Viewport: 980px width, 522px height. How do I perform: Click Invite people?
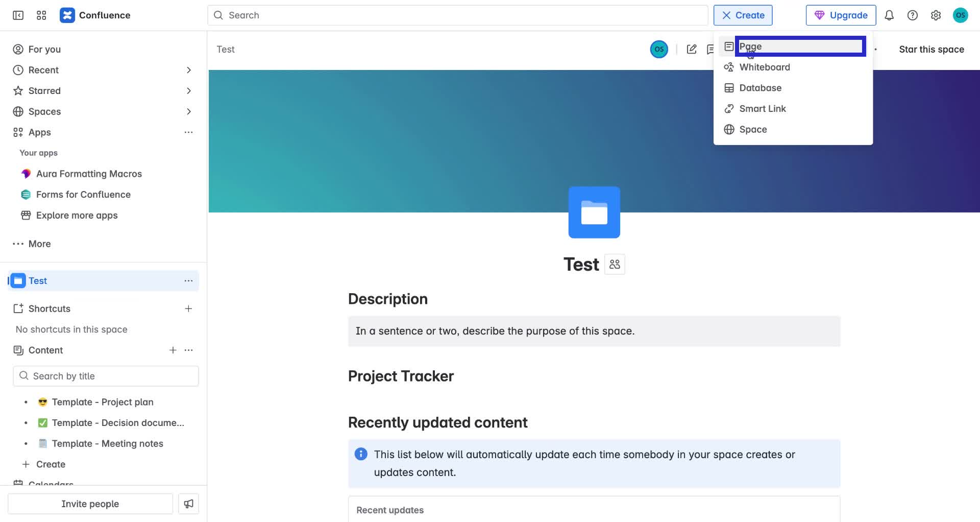click(90, 504)
